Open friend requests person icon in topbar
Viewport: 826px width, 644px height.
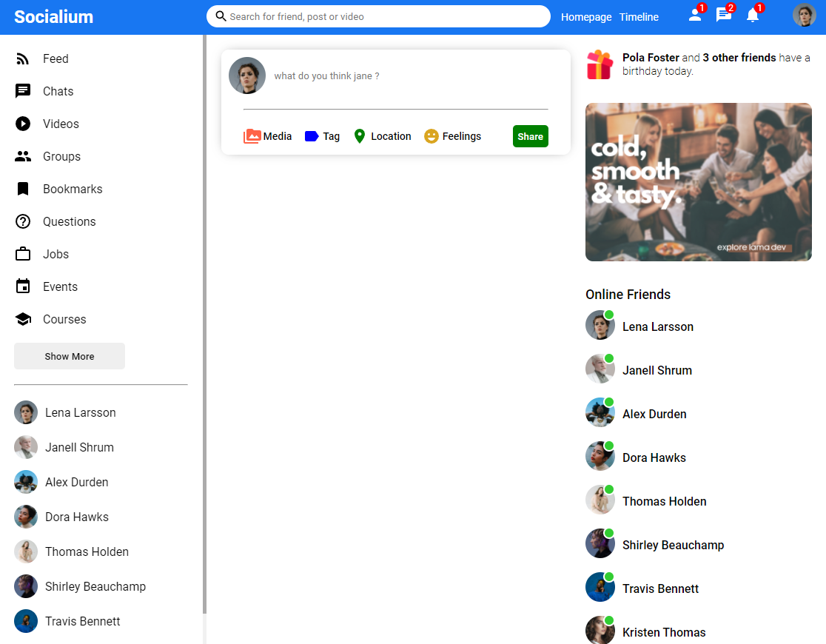[695, 16]
